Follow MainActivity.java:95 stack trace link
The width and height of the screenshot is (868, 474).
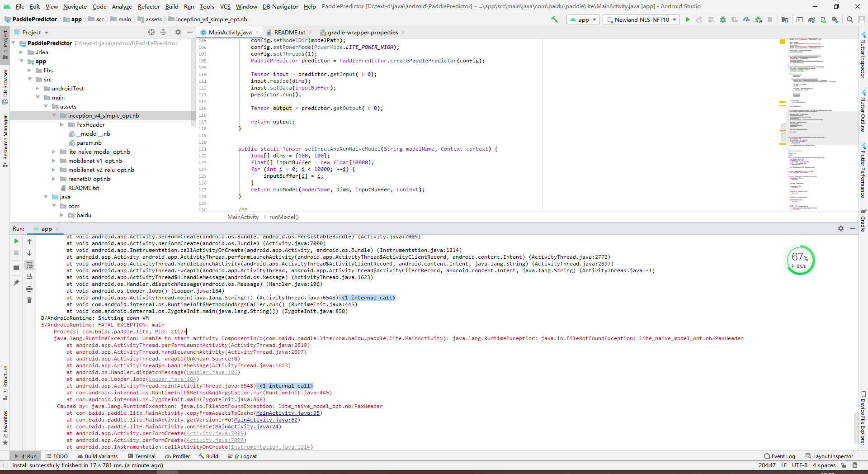[x=288, y=413]
